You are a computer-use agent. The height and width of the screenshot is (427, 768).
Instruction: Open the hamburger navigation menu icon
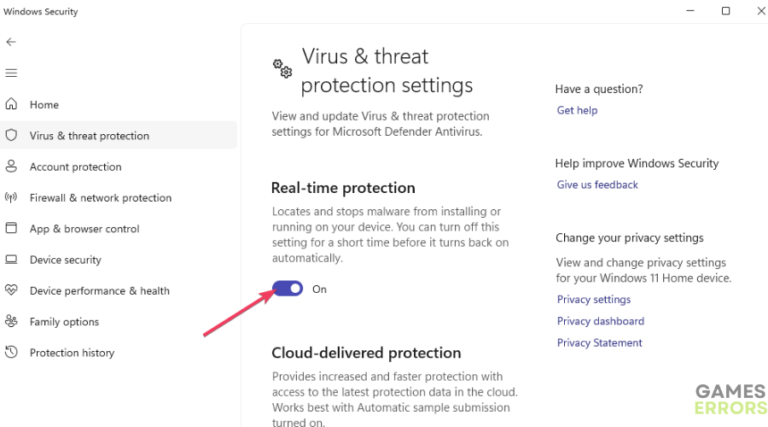pos(11,73)
